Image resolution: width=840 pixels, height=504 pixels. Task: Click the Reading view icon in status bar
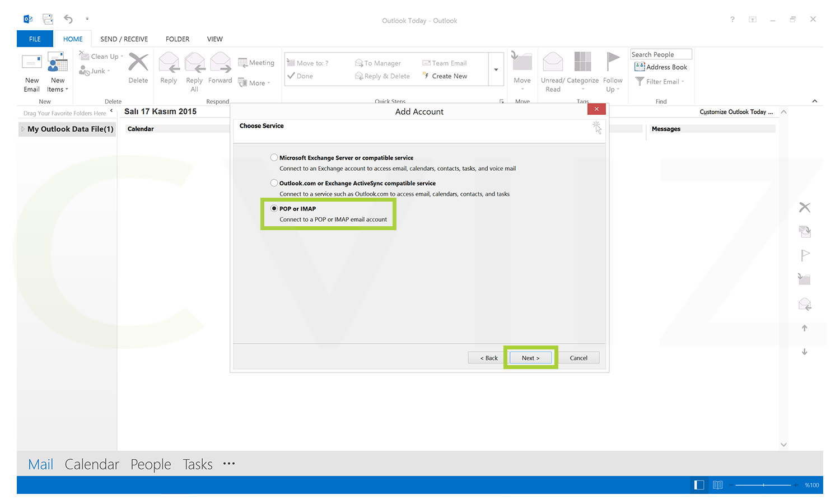tap(718, 485)
